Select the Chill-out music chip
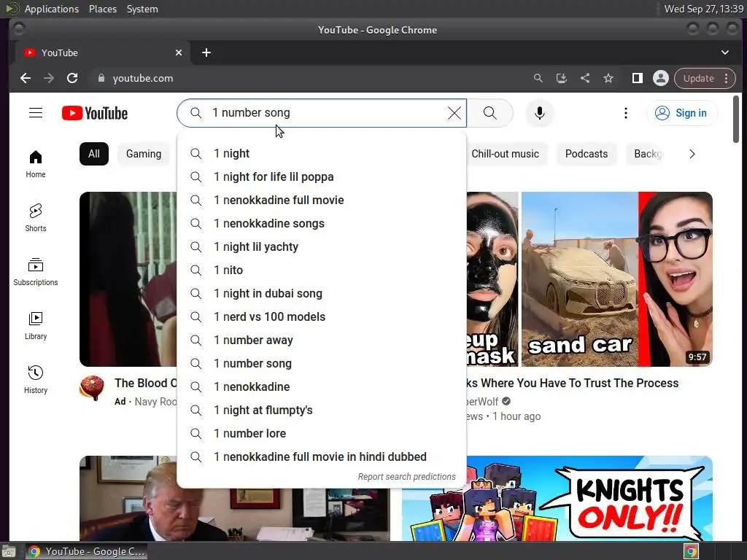This screenshot has width=747, height=560. tap(505, 154)
